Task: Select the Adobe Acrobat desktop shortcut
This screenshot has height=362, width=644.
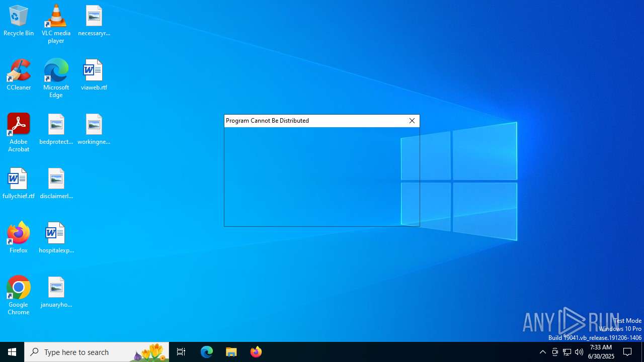Action: pyautogui.click(x=19, y=133)
